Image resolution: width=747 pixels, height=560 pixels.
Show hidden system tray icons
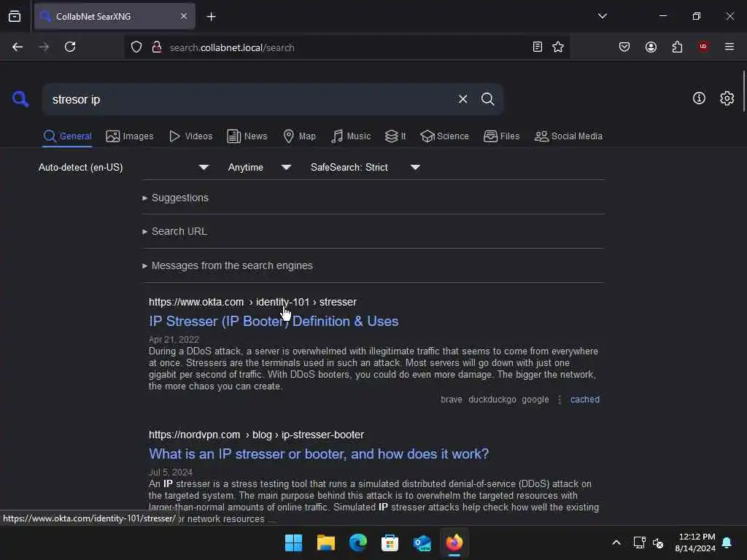click(x=616, y=542)
